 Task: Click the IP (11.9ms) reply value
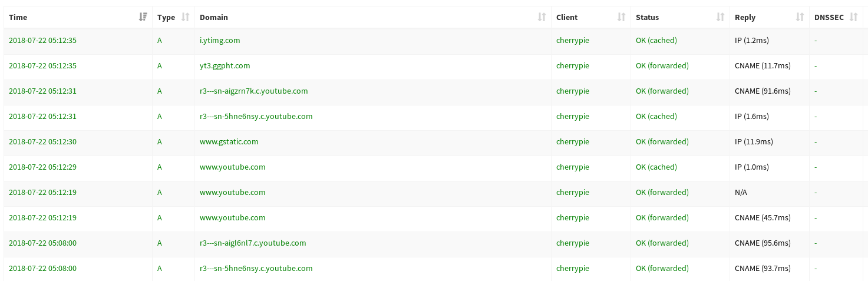tap(754, 142)
